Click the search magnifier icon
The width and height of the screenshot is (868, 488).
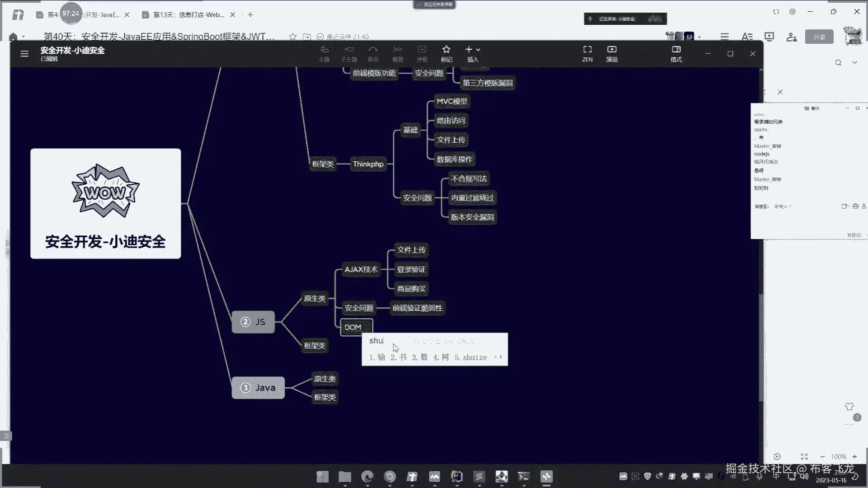(x=838, y=63)
